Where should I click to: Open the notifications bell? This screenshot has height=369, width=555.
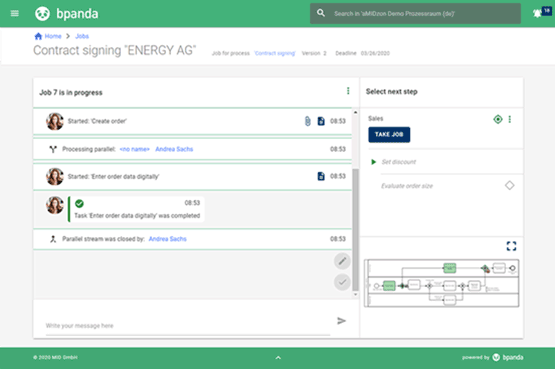click(537, 13)
